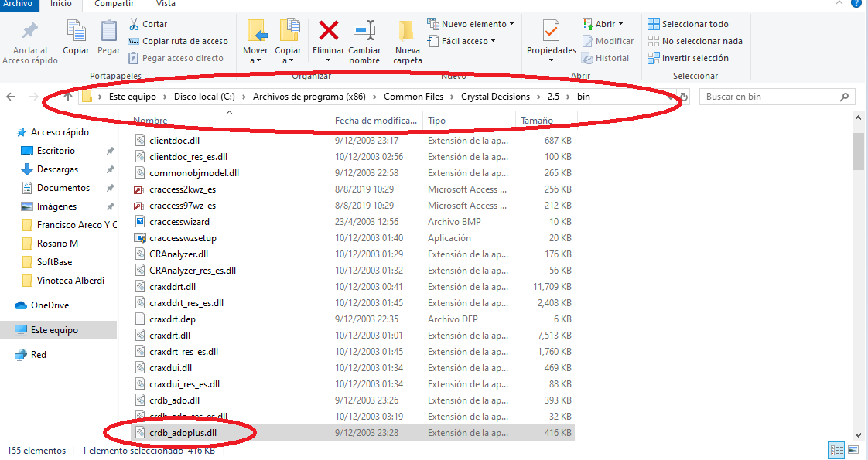868x460 pixels.
Task: Select the Cortar scissors command
Action: (148, 24)
